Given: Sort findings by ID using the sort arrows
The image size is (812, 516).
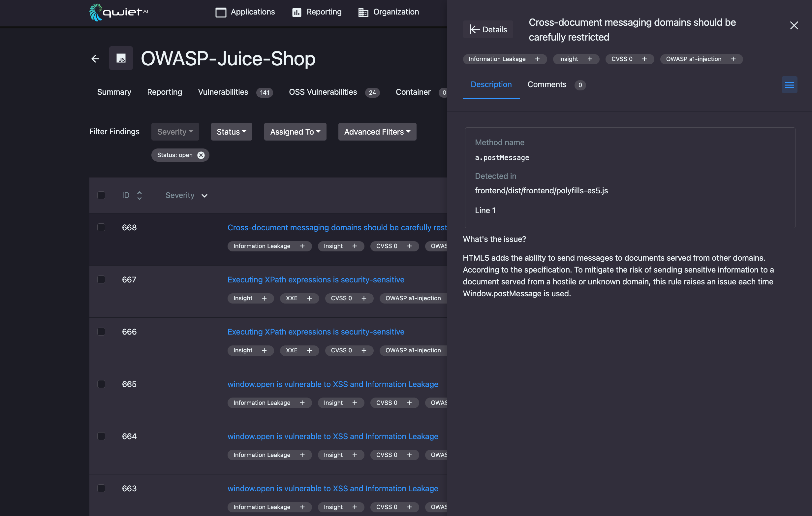Looking at the screenshot, I should (x=139, y=196).
